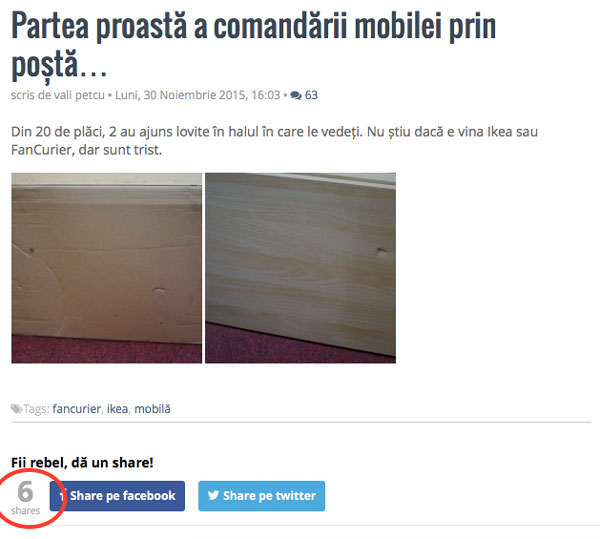Screen dimensions: 600x539
Task: Click the post date 'Luni, 30 Noiembrie 2015'
Action: [181, 95]
